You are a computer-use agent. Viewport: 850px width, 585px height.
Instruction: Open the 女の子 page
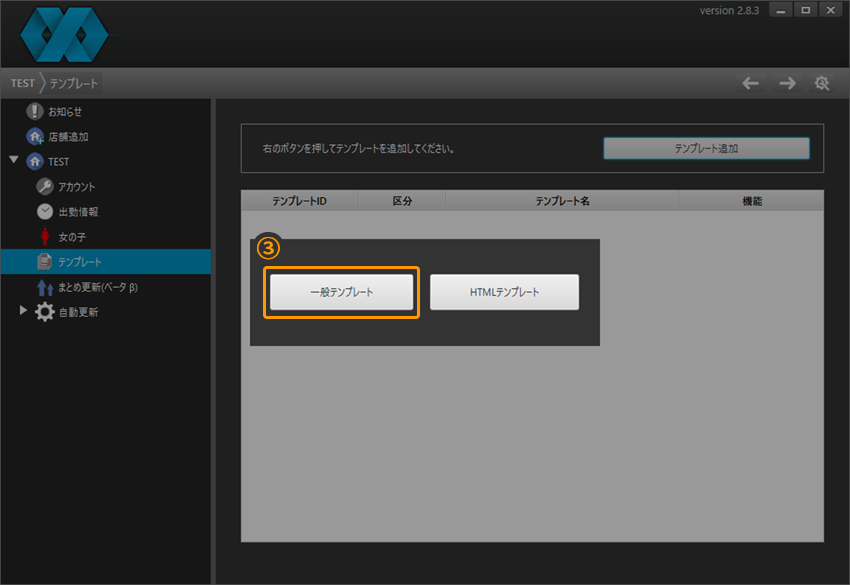[72, 237]
